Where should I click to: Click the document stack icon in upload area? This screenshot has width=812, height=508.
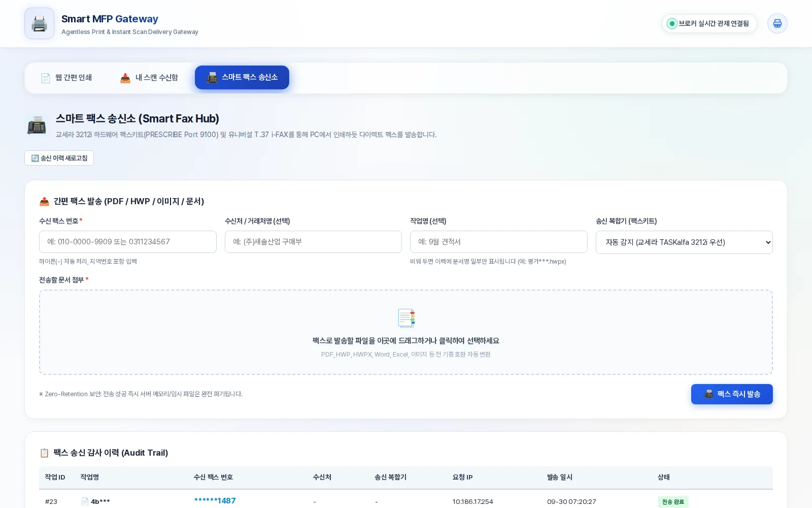tap(406, 318)
